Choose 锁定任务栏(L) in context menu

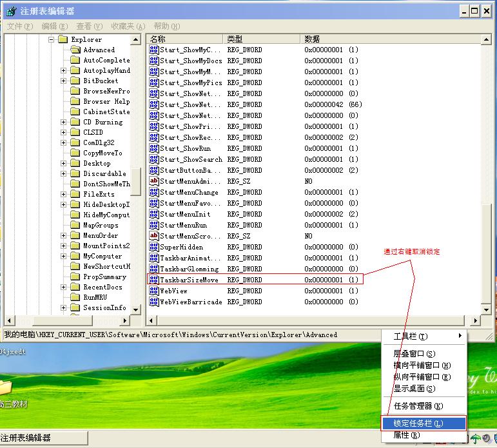[x=424, y=424]
